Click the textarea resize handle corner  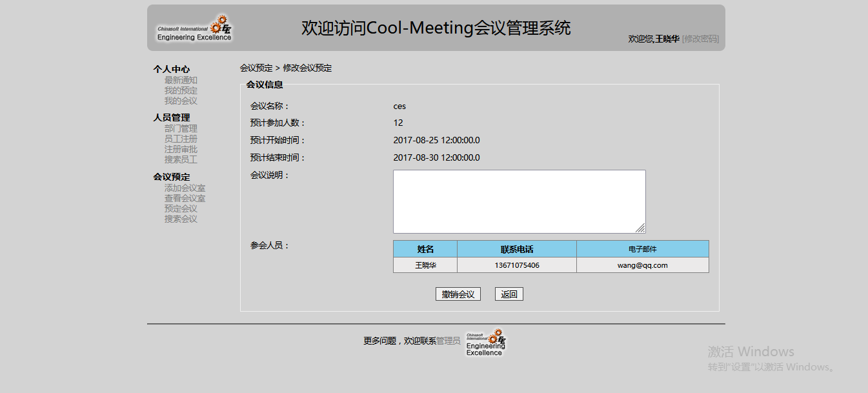(640, 228)
